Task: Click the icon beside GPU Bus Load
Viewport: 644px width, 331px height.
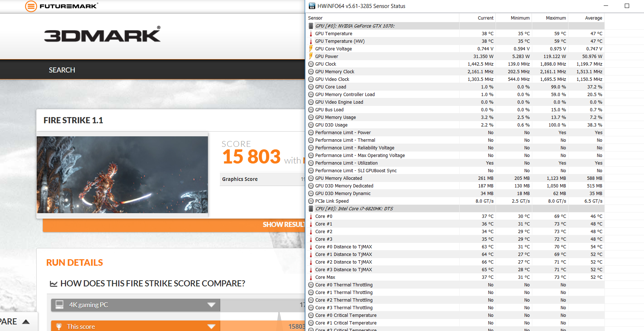Action: pyautogui.click(x=311, y=109)
